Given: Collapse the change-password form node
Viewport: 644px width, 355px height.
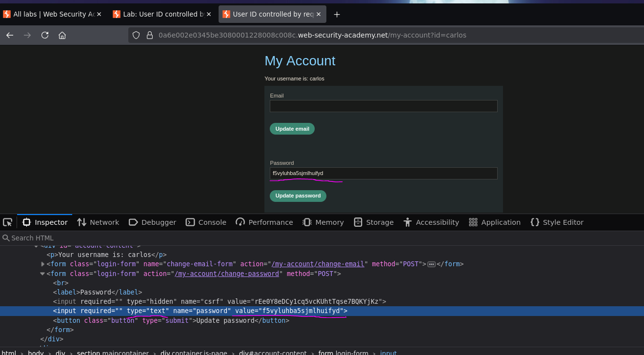Looking at the screenshot, I should pyautogui.click(x=43, y=274).
